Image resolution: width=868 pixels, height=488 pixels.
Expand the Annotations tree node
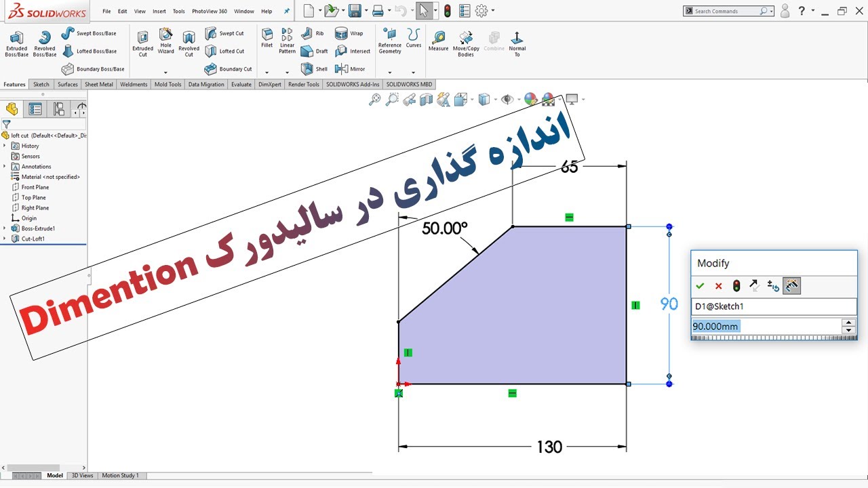point(5,166)
